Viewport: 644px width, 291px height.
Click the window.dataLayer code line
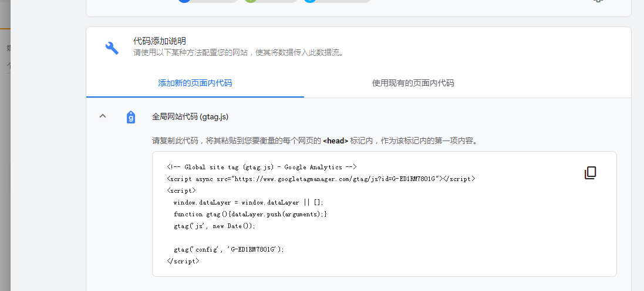pyautogui.click(x=248, y=202)
